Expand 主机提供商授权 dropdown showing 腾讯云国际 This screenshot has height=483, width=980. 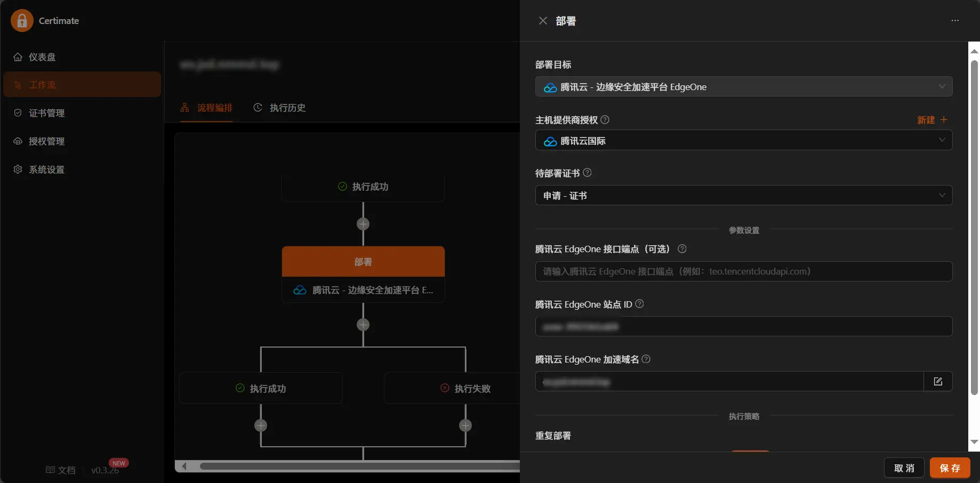(744, 141)
